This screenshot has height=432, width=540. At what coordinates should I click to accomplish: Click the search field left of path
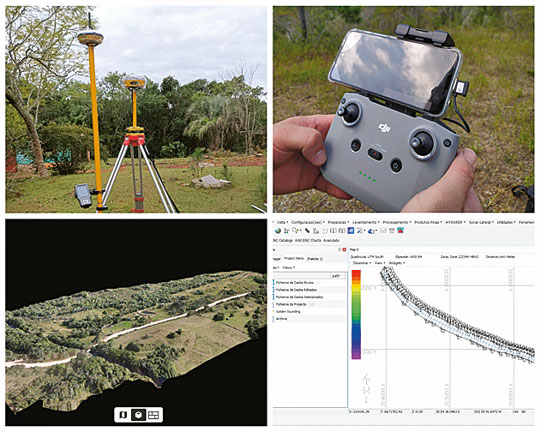tap(301, 276)
